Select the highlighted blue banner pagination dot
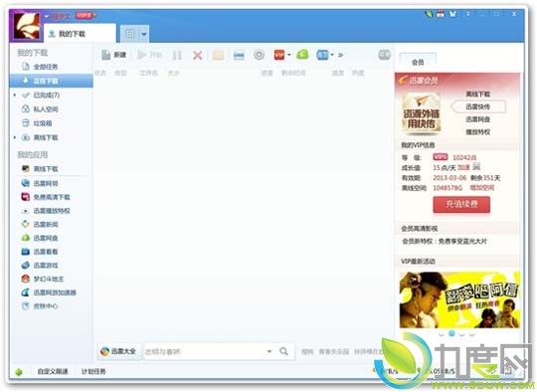The height and width of the screenshot is (392, 537). click(x=451, y=333)
